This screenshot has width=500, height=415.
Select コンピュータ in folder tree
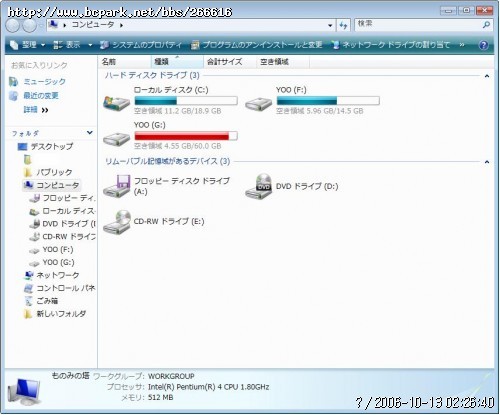tap(58, 185)
